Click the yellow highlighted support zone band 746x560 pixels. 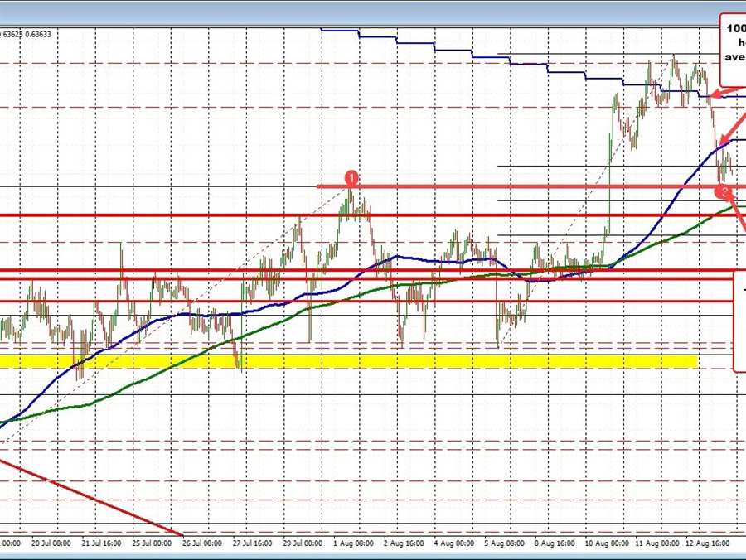[348, 361]
